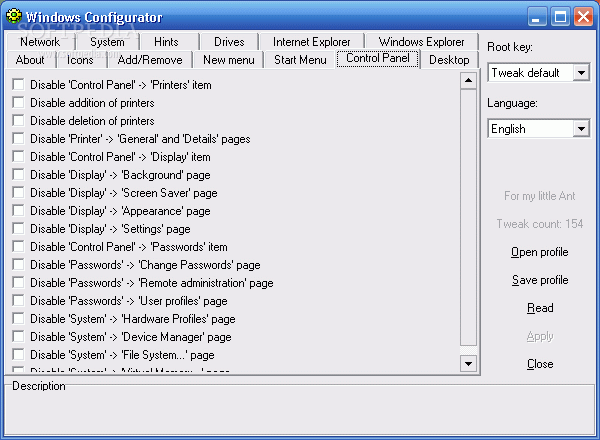This screenshot has width=600, height=440.
Task: Check Disable 'Control Panel' -> 'Display' item
Action: coord(18,156)
